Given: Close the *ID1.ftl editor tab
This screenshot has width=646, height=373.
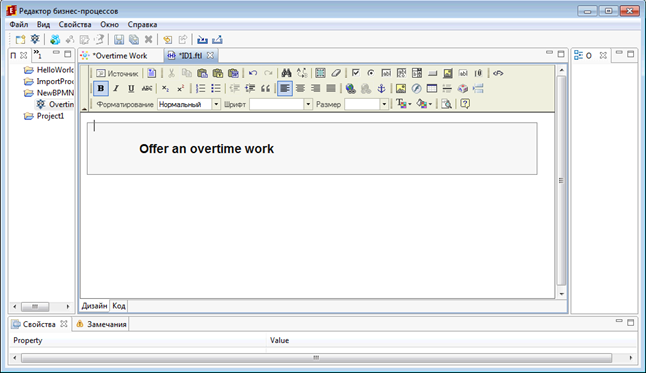Looking at the screenshot, I should coord(210,55).
